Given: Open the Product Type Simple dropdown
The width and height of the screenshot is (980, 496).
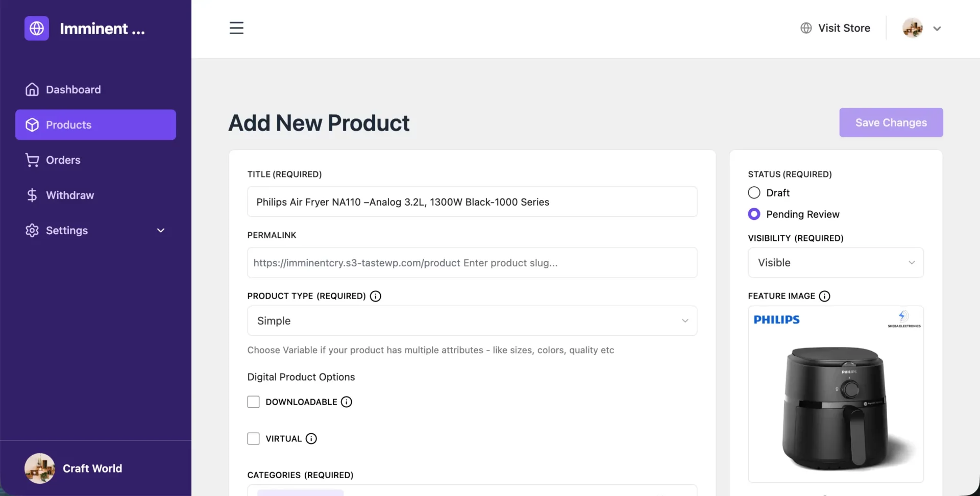Looking at the screenshot, I should [x=472, y=320].
